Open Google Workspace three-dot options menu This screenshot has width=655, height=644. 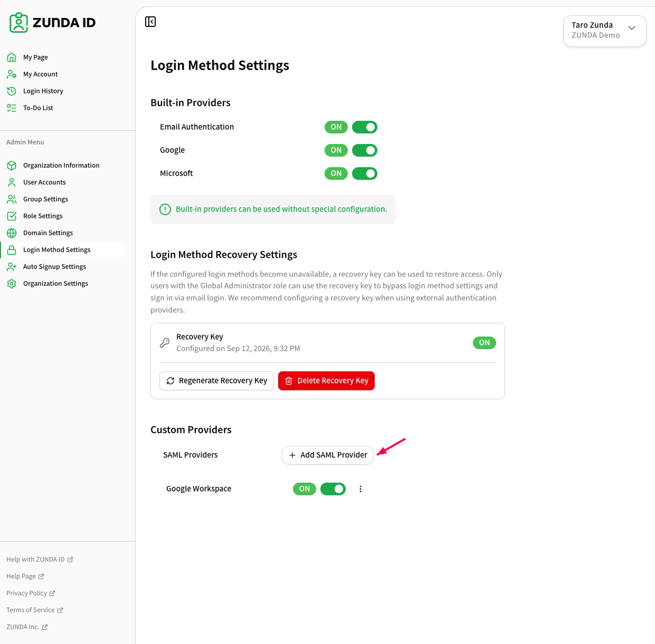[x=360, y=489]
